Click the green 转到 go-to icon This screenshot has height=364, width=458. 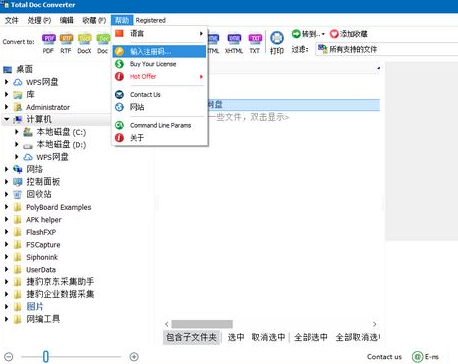click(296, 34)
